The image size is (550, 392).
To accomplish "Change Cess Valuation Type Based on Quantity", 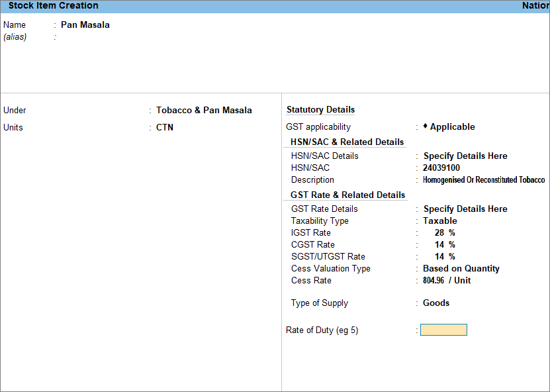I will 461,268.
